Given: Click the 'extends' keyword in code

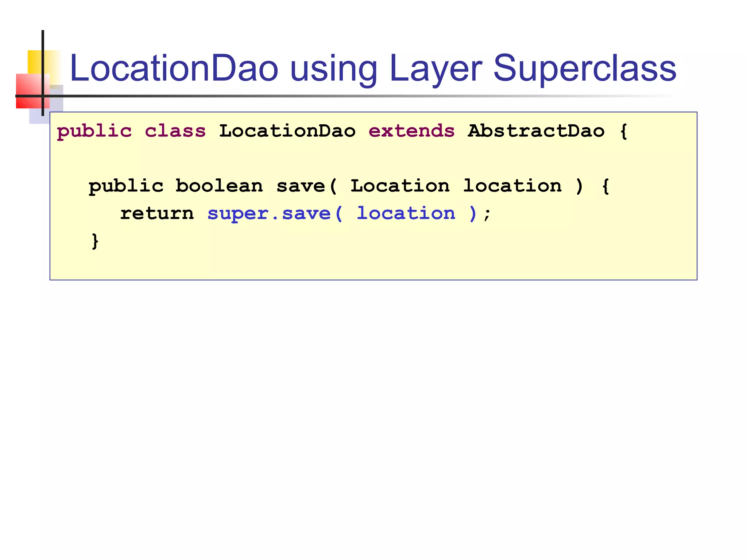Looking at the screenshot, I should [411, 131].
